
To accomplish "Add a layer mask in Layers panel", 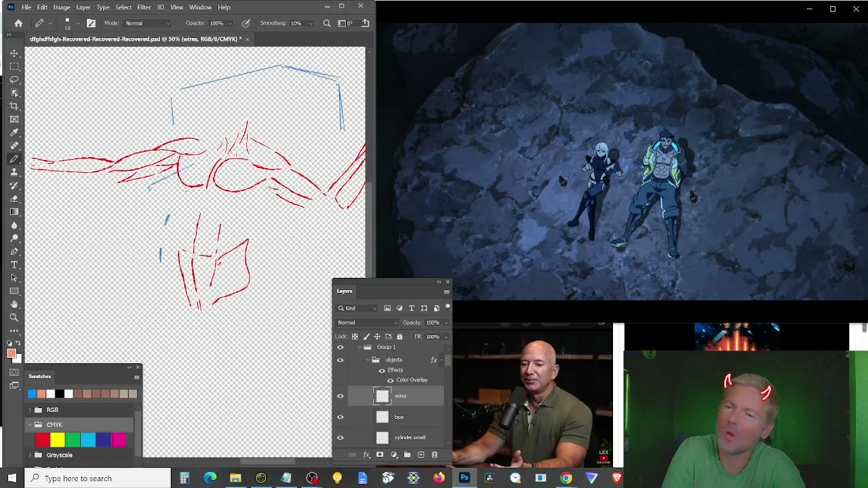I will click(x=380, y=455).
